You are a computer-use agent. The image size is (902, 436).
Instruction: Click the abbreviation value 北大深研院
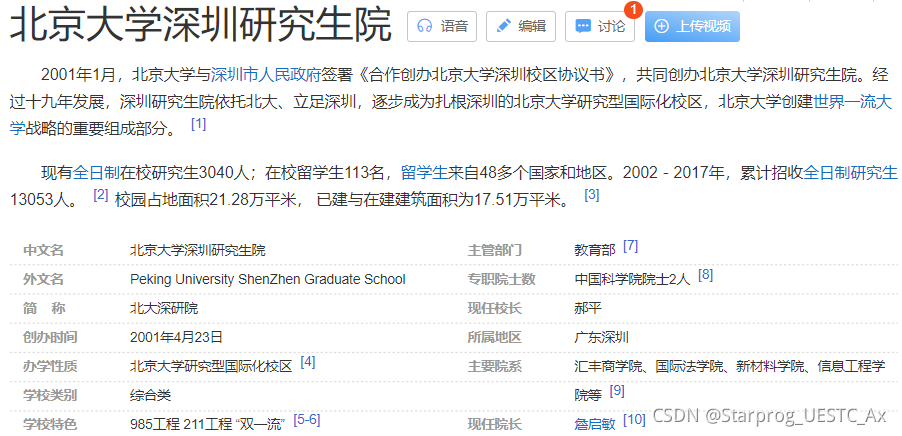coord(164,308)
